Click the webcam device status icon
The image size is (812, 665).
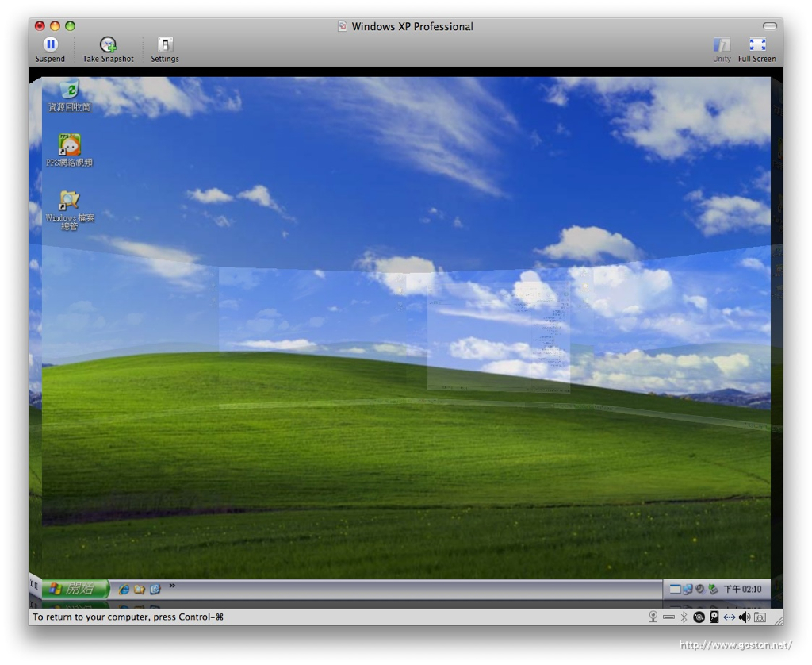point(653,617)
